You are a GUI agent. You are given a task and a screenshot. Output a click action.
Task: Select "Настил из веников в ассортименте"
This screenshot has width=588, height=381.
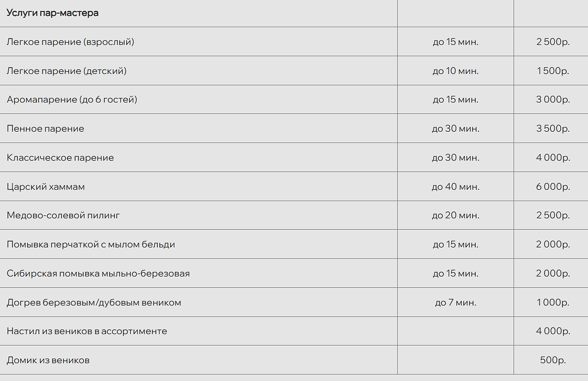[87, 331]
